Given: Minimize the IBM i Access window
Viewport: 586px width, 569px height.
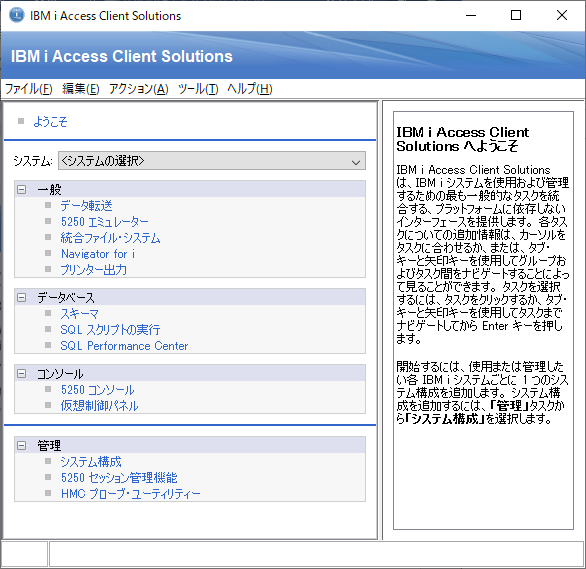Looking at the screenshot, I should tap(471, 15).
